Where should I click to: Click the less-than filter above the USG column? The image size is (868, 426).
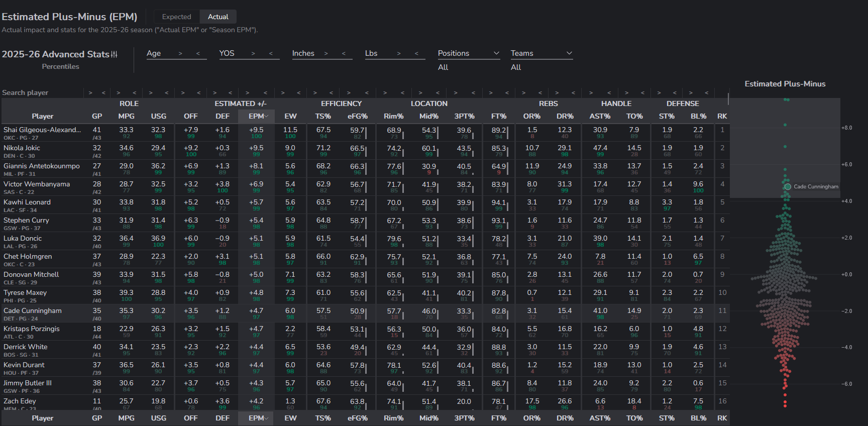(166, 92)
